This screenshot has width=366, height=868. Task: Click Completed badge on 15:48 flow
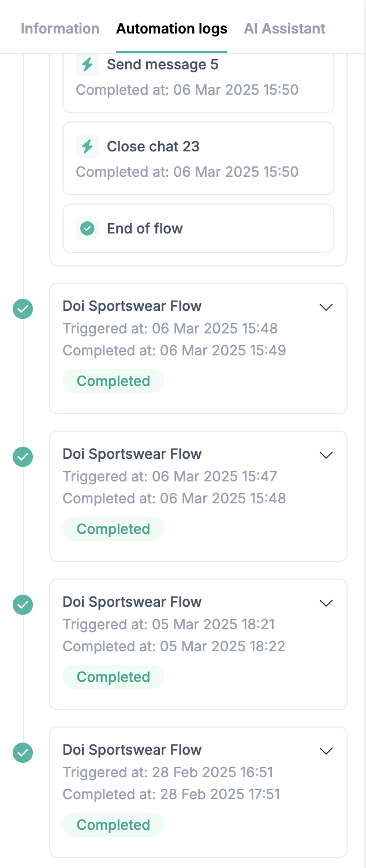(x=113, y=381)
